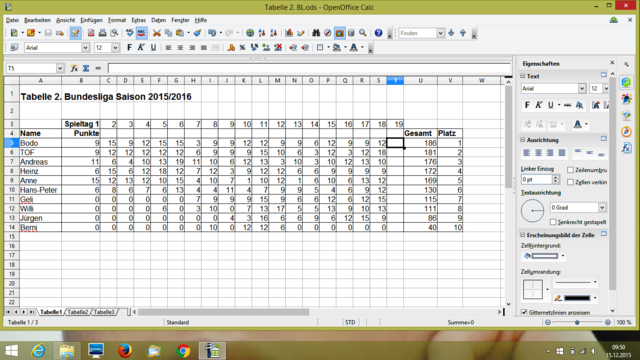Open the Function Wizard fx icon
Screen dimensions: 640x360
(74, 69)
